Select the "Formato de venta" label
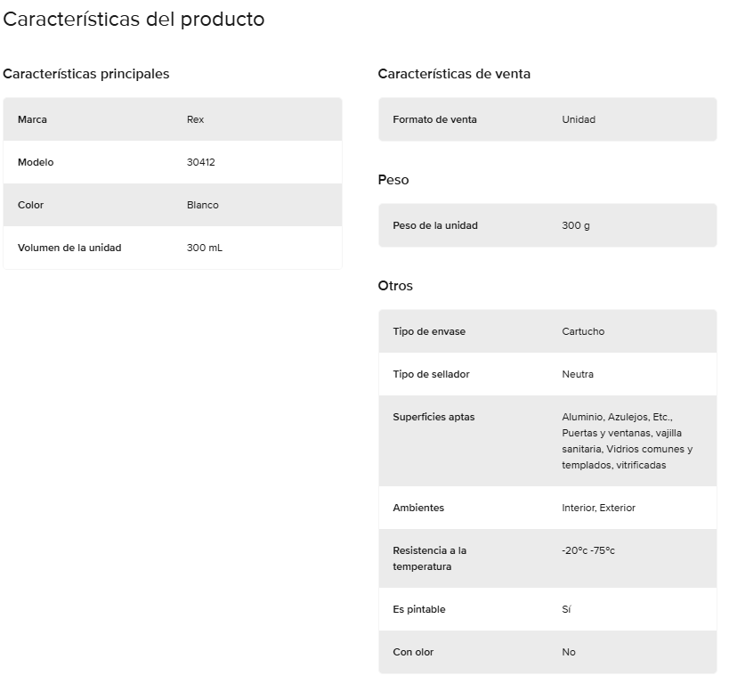This screenshot has height=700, width=729. (434, 119)
